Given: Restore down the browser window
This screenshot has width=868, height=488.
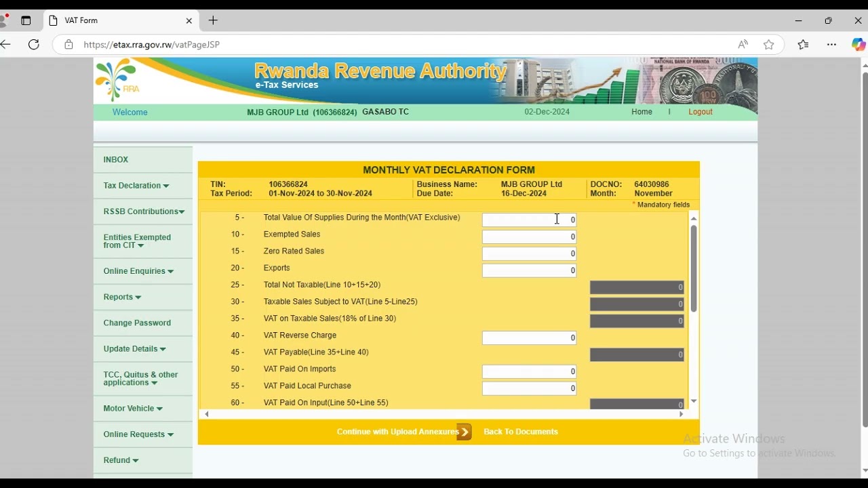Looking at the screenshot, I should tap(829, 21).
